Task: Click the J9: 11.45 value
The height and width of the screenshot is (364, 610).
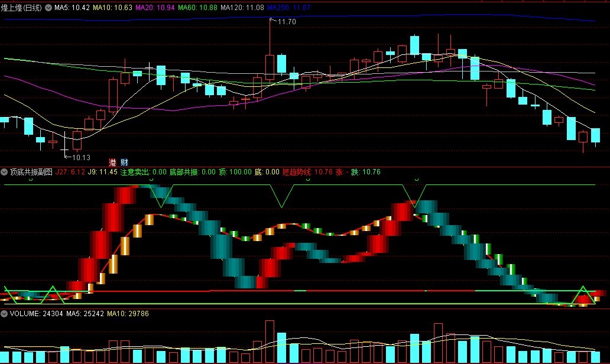Action: point(102,172)
